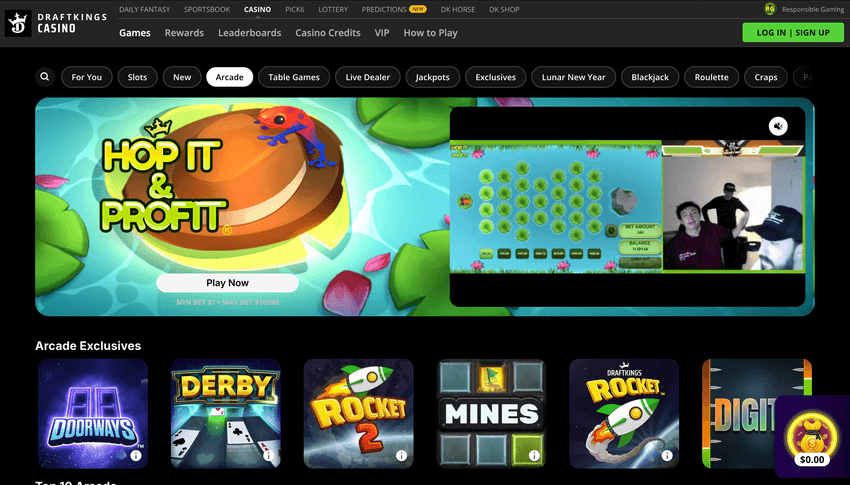Select the Lunar New Year category
The image size is (850, 485).
(574, 77)
